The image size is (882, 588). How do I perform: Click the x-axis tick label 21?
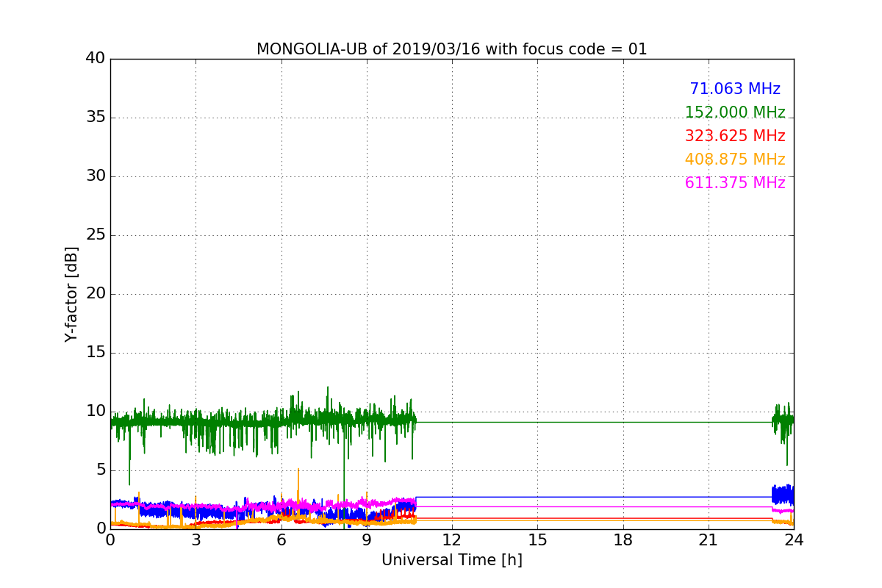(x=709, y=539)
